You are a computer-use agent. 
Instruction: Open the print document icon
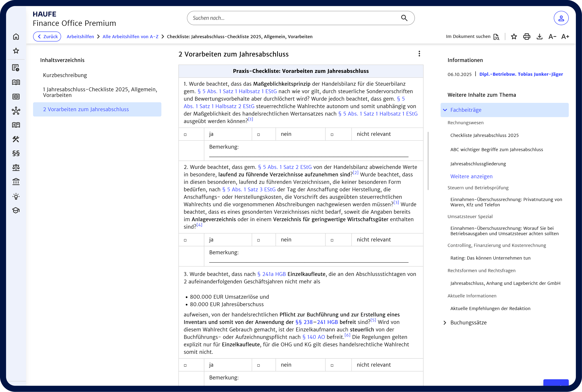(x=527, y=37)
